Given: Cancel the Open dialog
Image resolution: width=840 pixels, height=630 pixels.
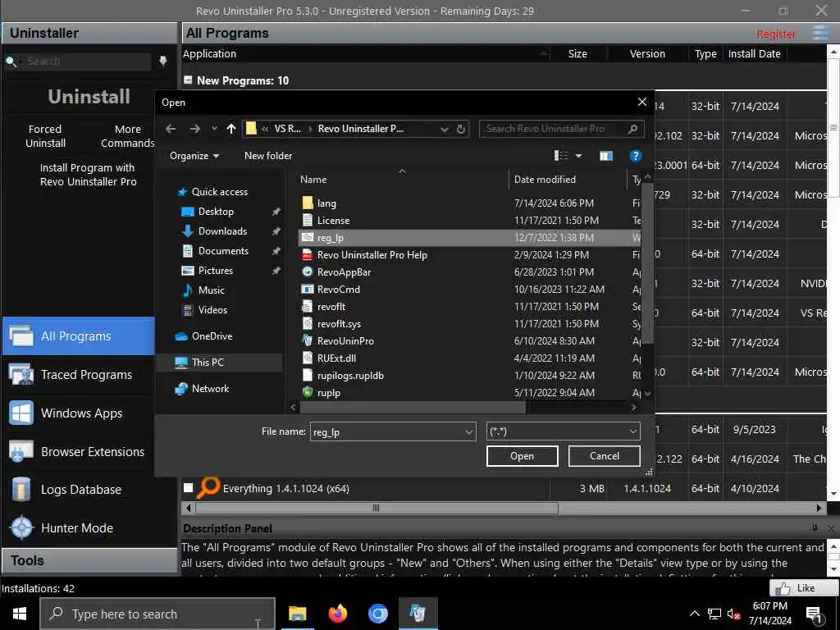Looking at the screenshot, I should pos(604,456).
